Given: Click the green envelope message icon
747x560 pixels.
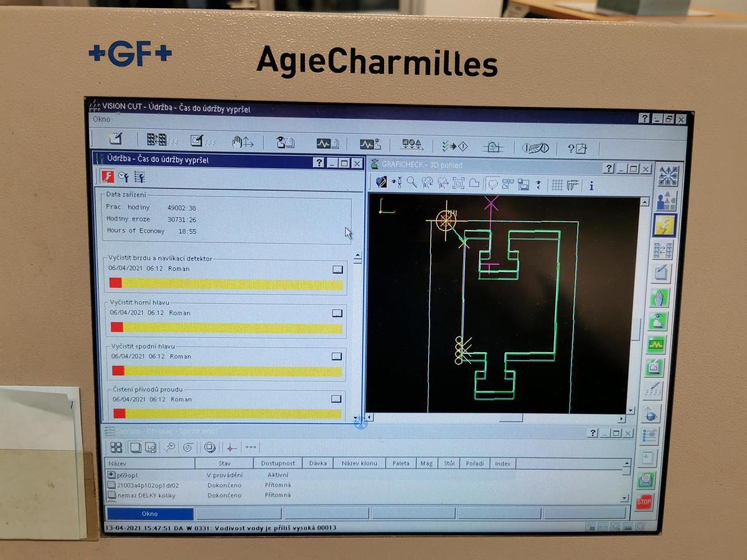Looking at the screenshot, I should [646, 480].
